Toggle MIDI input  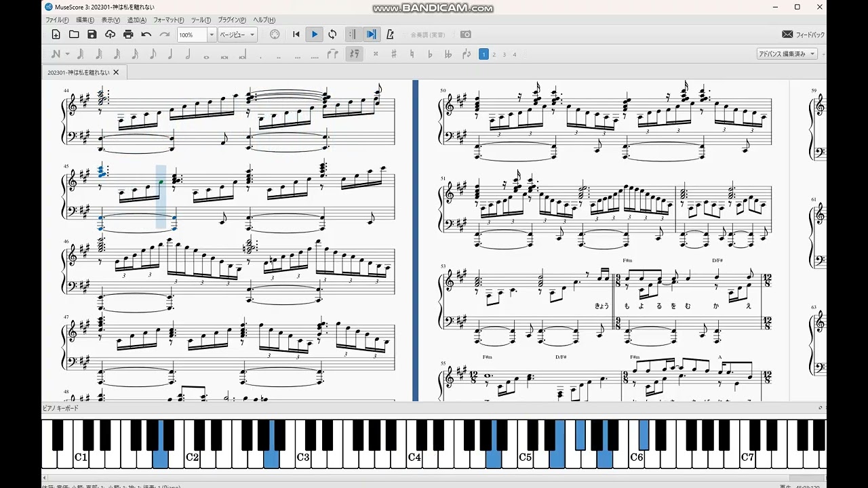275,35
